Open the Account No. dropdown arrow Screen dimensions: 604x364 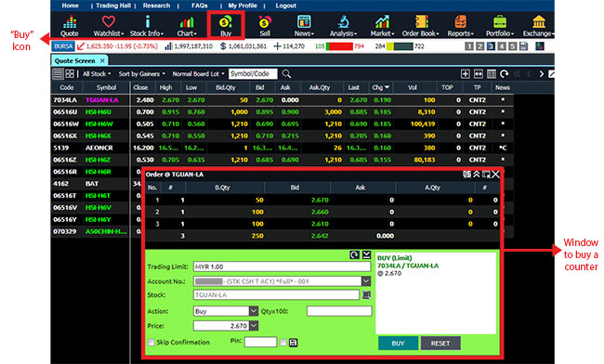[x=366, y=281]
